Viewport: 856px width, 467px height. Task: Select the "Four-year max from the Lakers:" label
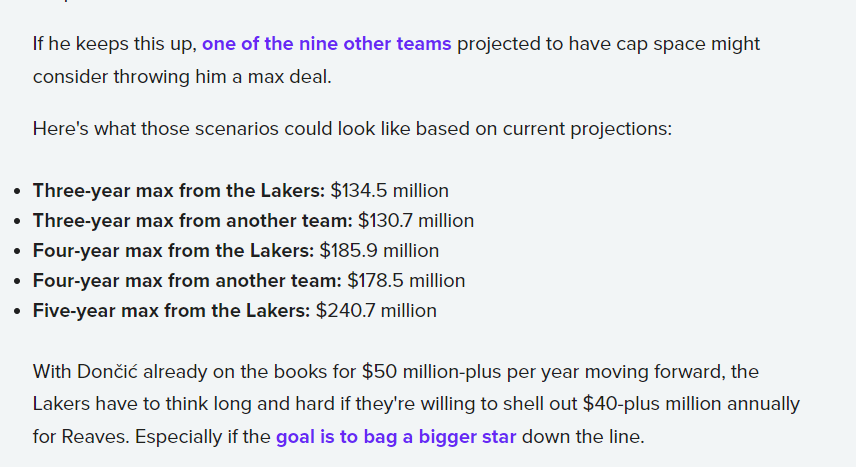tap(174, 250)
